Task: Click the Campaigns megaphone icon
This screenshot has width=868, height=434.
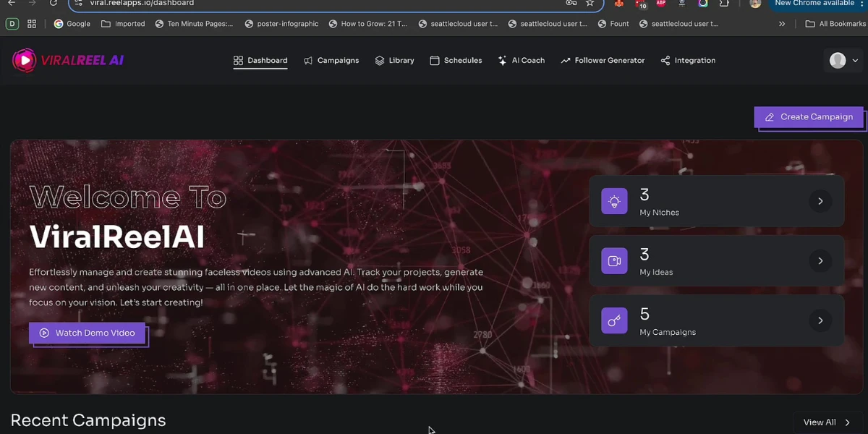Action: [308, 61]
